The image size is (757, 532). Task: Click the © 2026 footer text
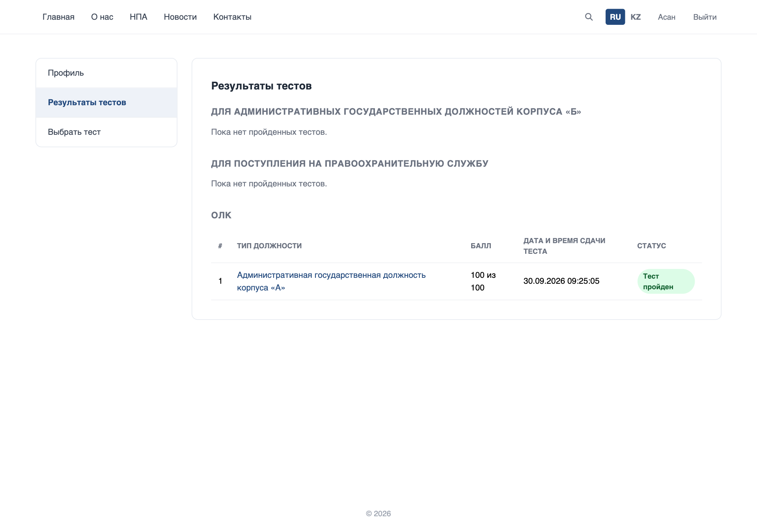tap(378, 513)
